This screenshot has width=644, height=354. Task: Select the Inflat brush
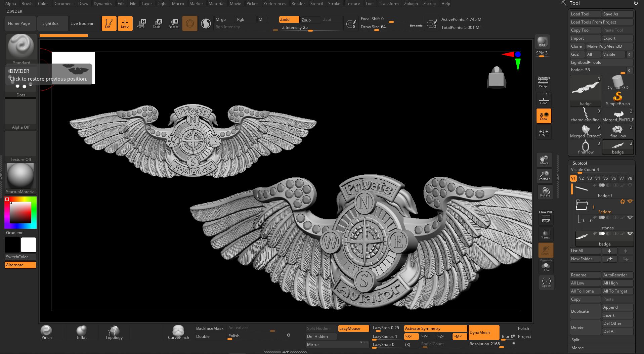point(82,333)
